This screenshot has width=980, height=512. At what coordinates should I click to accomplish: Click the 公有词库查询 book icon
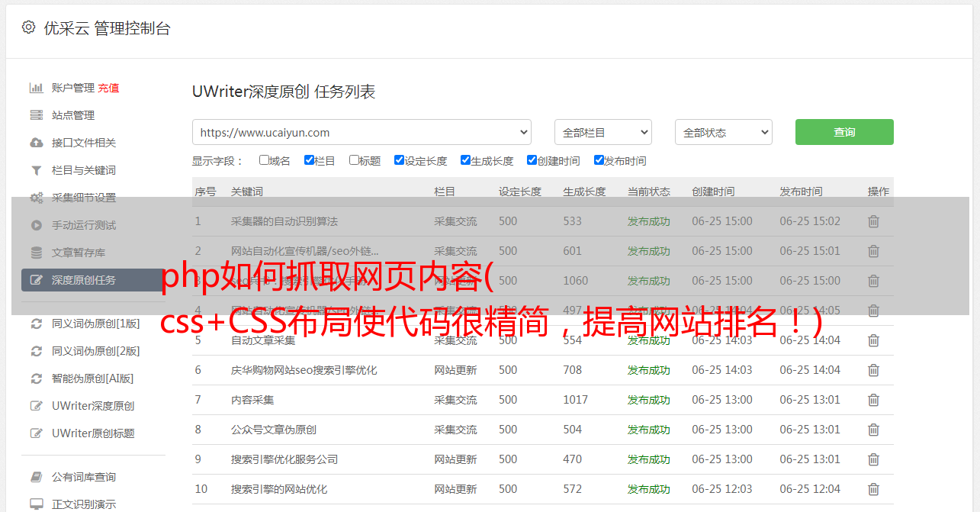coord(36,477)
